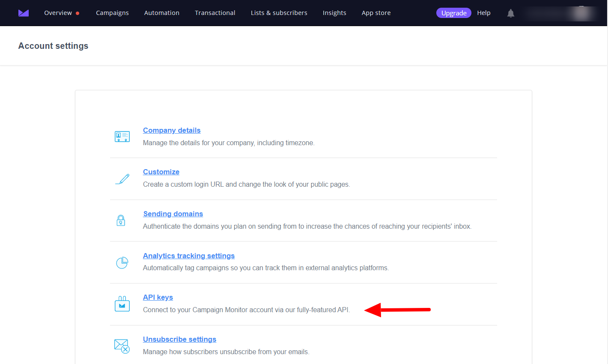The image size is (608, 364).
Task: Click text 'Connect to your Campaign Monitor account'
Action: tap(208, 310)
